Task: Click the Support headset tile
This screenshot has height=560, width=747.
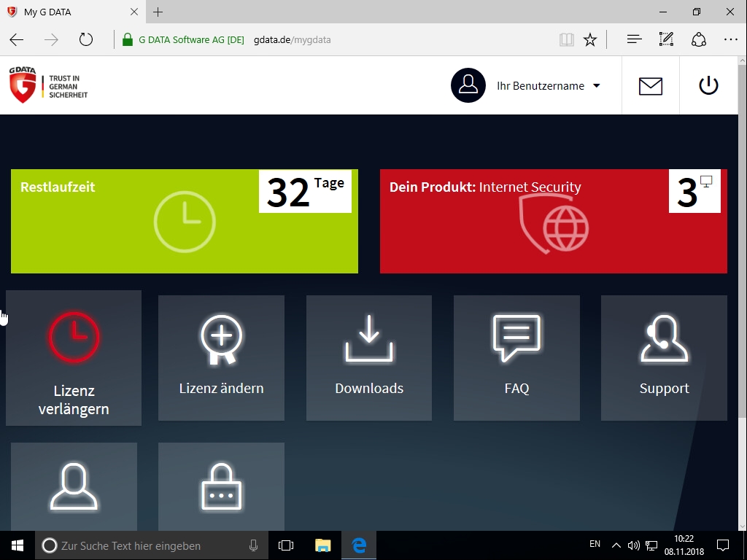Action: pyautogui.click(x=664, y=357)
